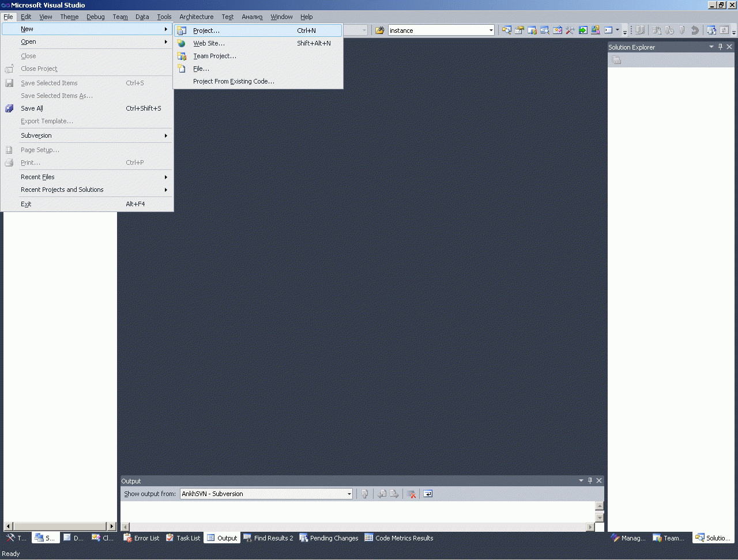The height and width of the screenshot is (560, 738).
Task: Open the Architecture menu
Action: (196, 17)
